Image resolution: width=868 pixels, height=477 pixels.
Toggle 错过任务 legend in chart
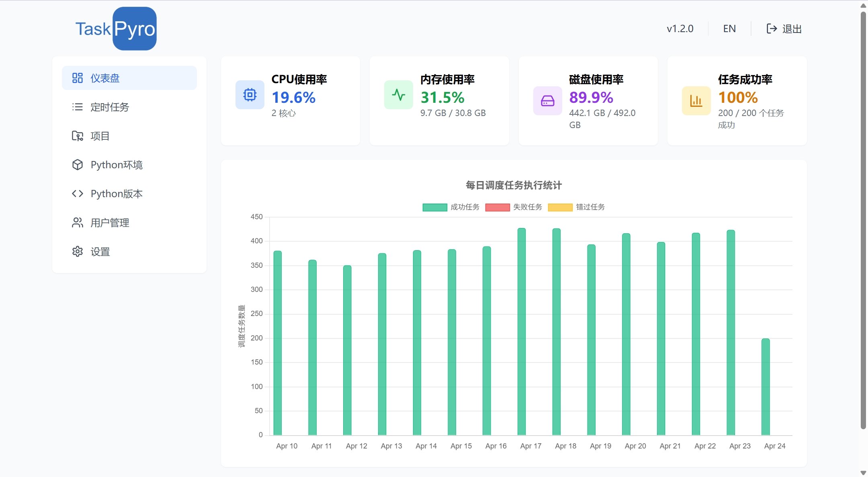point(576,207)
